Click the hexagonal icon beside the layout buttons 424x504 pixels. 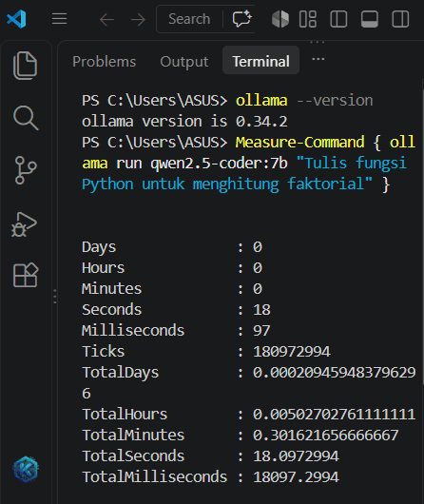pyautogui.click(x=280, y=19)
